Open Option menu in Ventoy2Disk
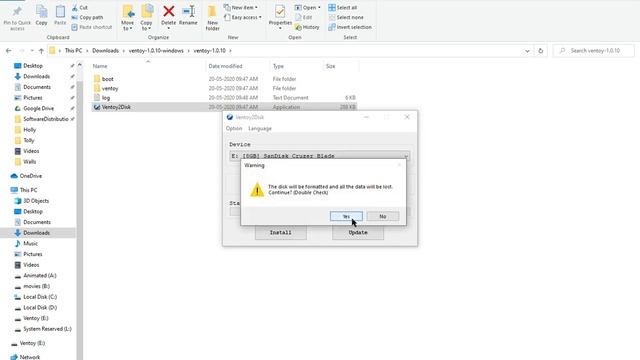 click(x=234, y=129)
